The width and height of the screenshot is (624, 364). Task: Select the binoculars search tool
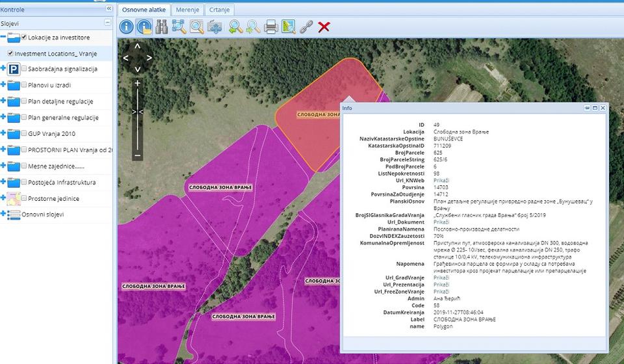click(162, 27)
